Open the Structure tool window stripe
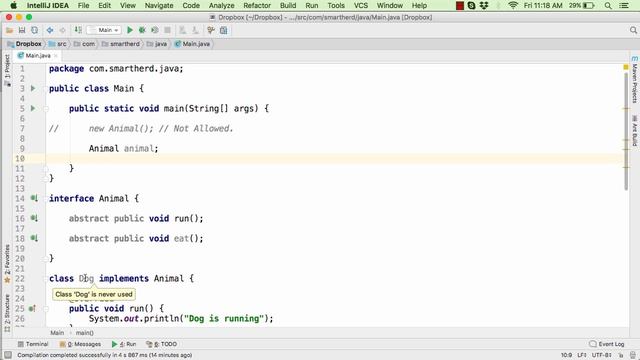Image resolution: width=640 pixels, height=360 pixels. point(7,313)
